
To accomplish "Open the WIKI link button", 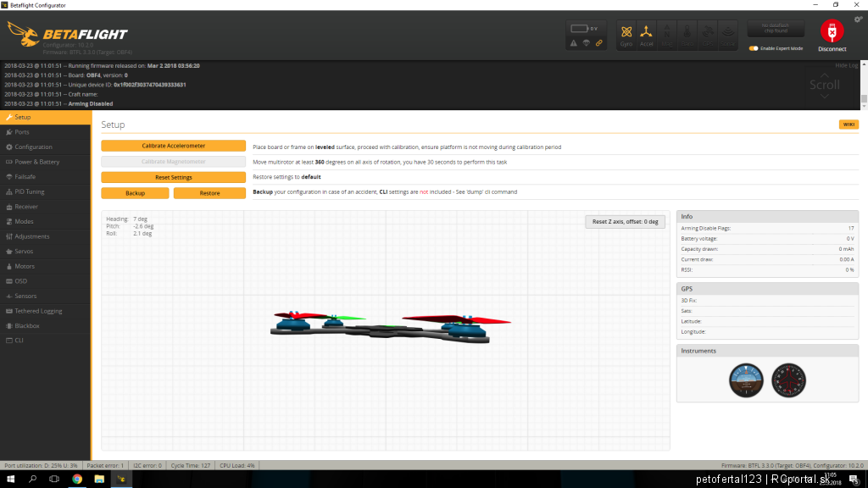I will [x=849, y=125].
